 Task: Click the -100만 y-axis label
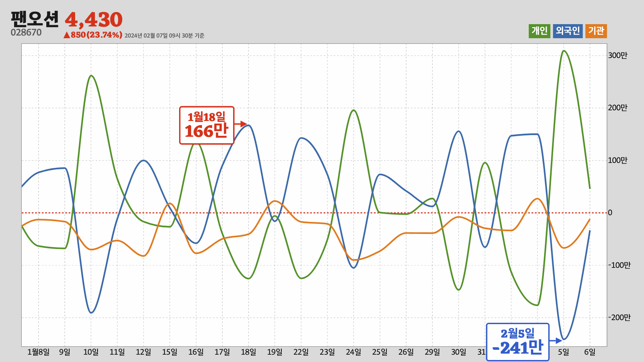pyautogui.click(x=619, y=265)
